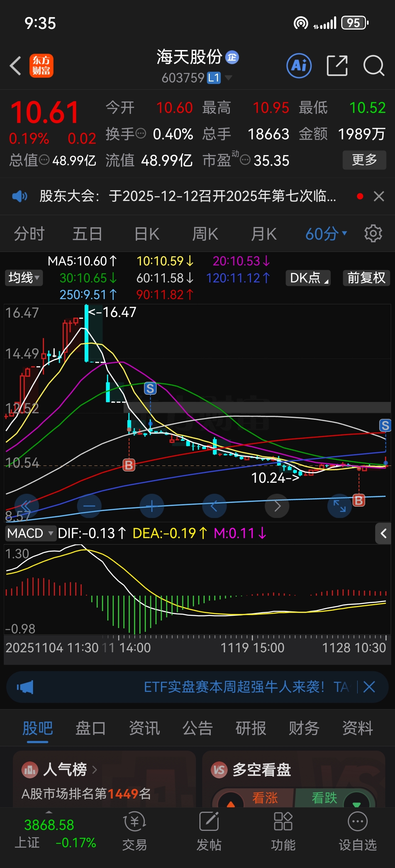This screenshot has height=868, width=395.
Task: Tap the single left-arrow chart button
Action: (214, 506)
